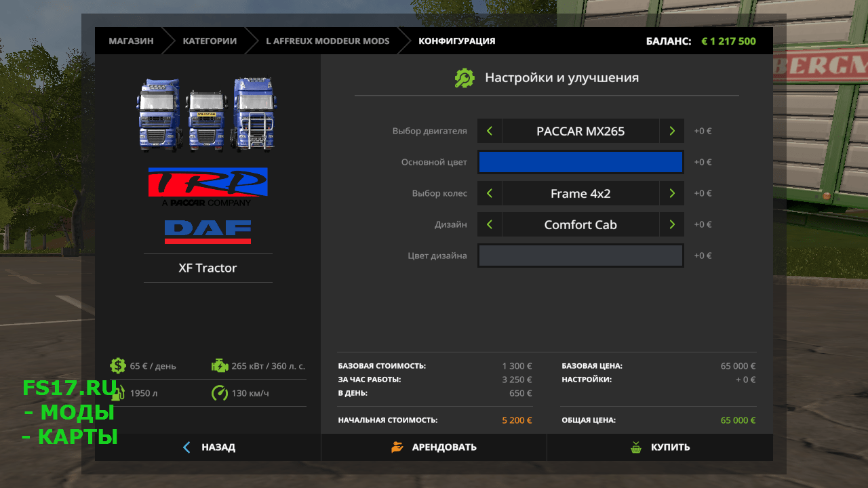The height and width of the screenshot is (488, 868).
Task: Click the XF Tractor vehicle name
Action: pos(208,268)
